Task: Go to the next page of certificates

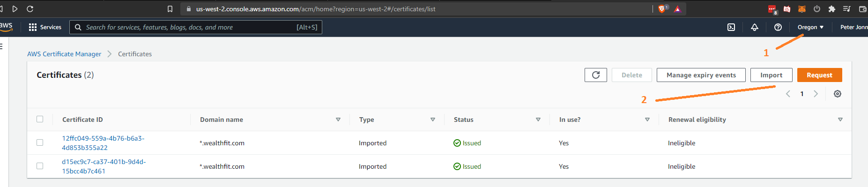Action: click(816, 94)
